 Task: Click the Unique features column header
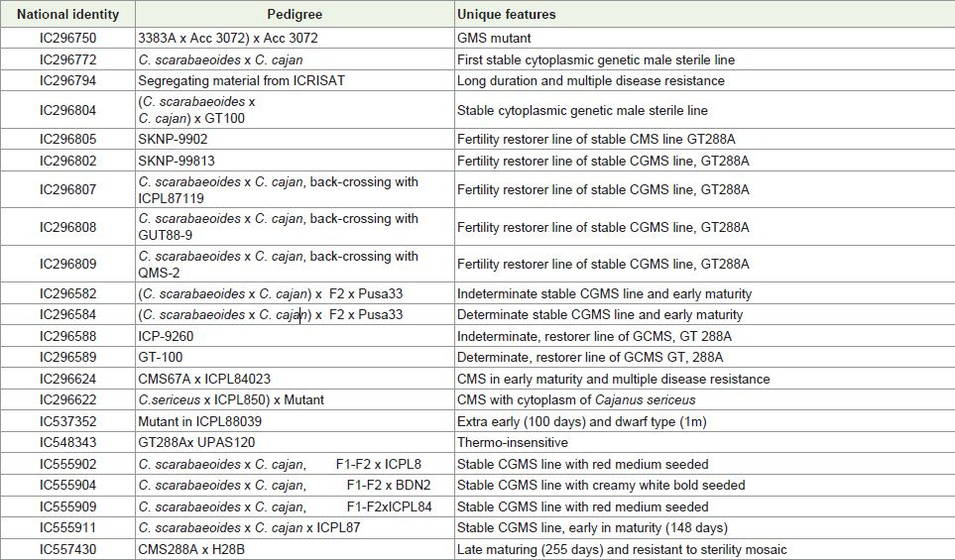705,14
